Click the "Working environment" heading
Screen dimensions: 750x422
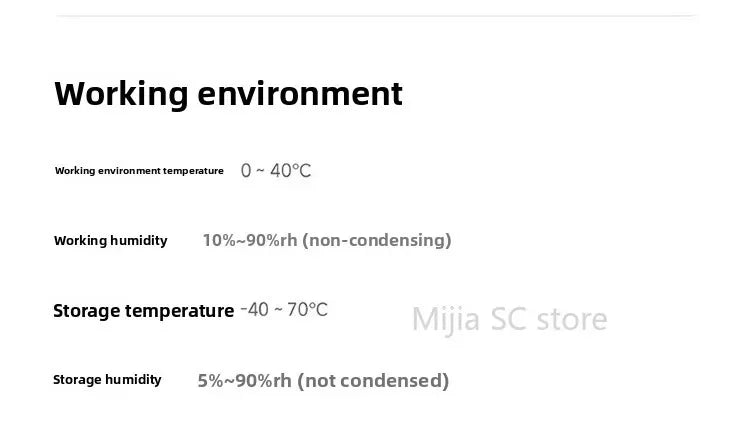[228, 94]
